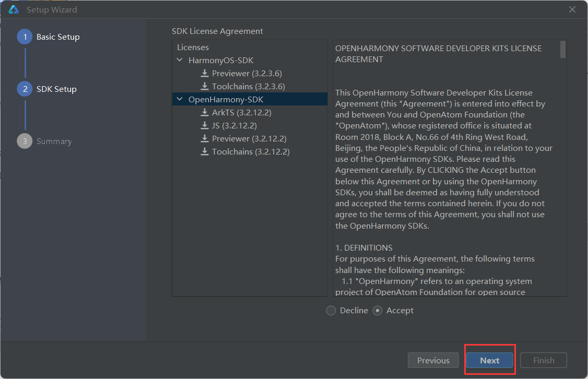
Task: Click the license text scrollbar thumb
Action: pos(562,50)
